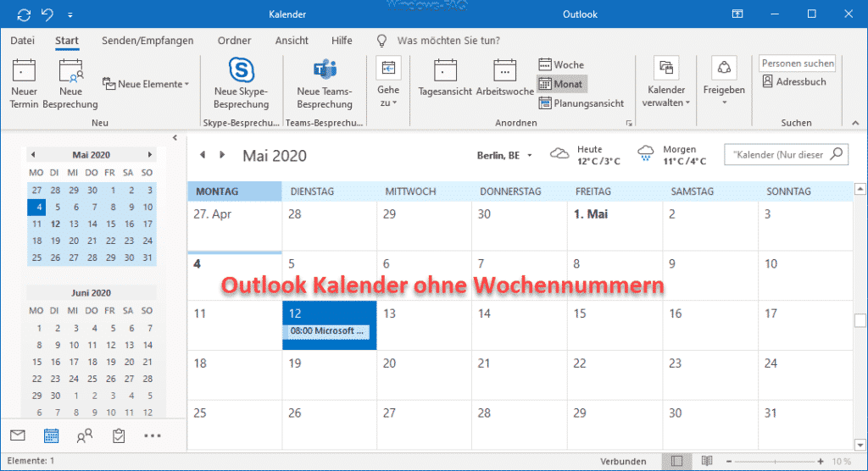Open the Freigeben share dropdown
This screenshot has width=868, height=471.
click(724, 82)
